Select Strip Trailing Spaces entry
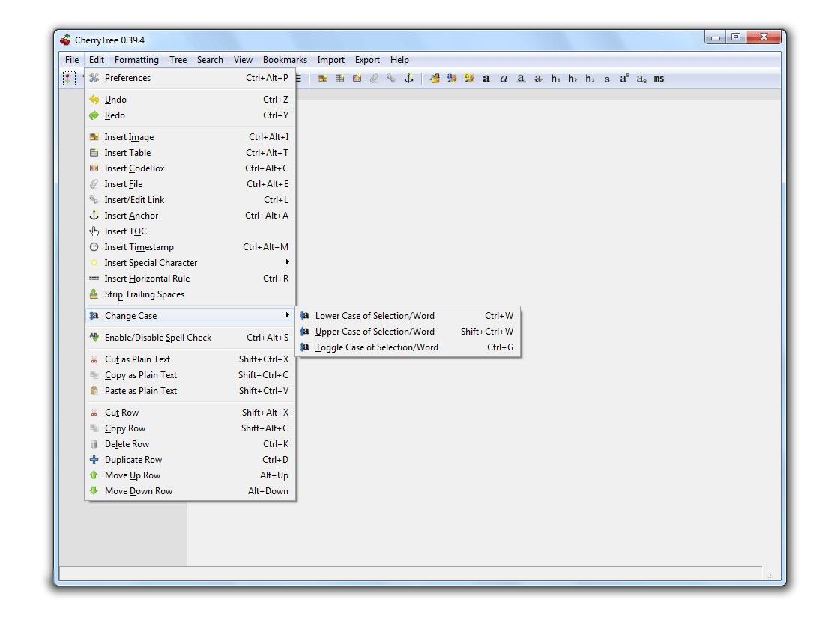840x629 pixels. click(x=190, y=294)
